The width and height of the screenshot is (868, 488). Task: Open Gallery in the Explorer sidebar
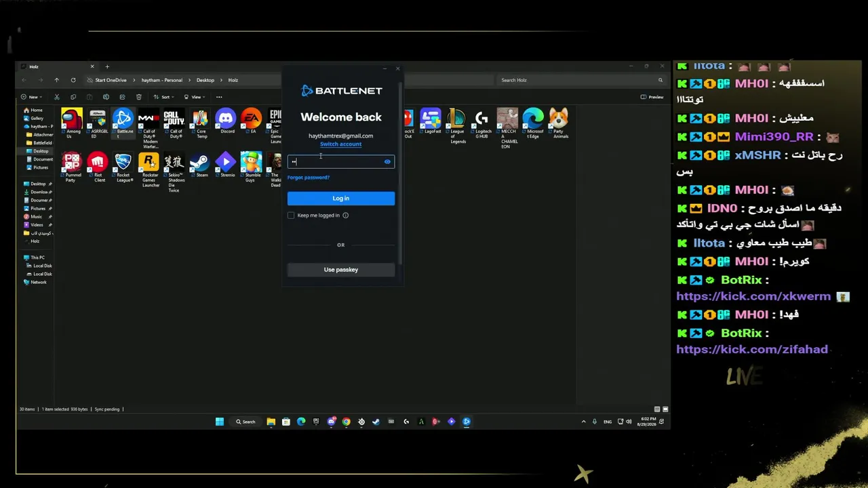tap(34, 119)
